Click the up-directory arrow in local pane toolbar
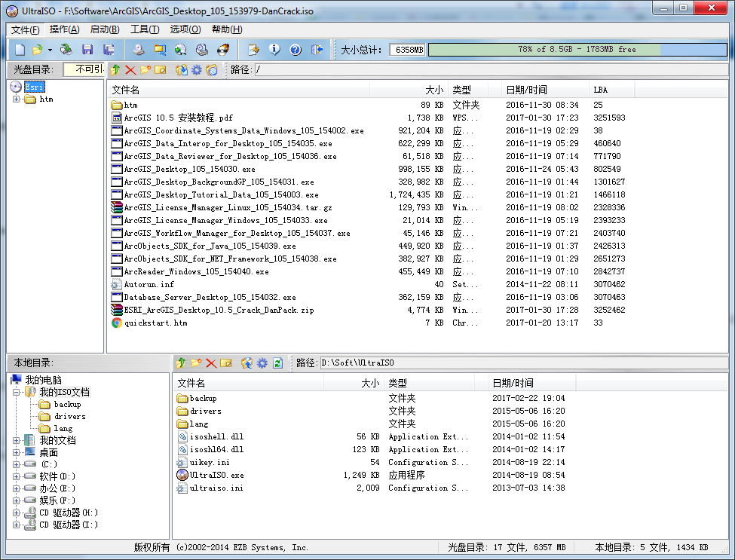735x560 pixels. [181, 363]
